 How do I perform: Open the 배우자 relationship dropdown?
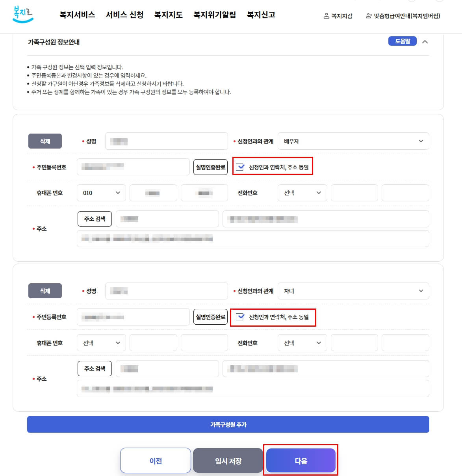(353, 141)
